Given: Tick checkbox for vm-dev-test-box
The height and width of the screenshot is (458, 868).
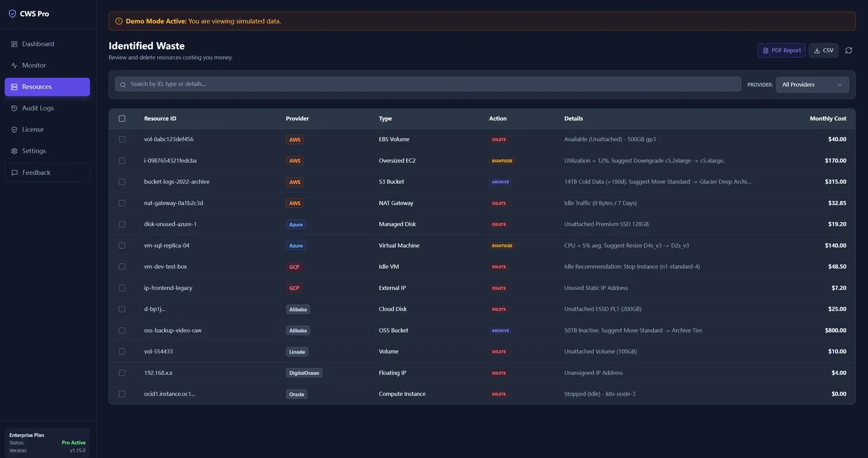Looking at the screenshot, I should pyautogui.click(x=122, y=267).
